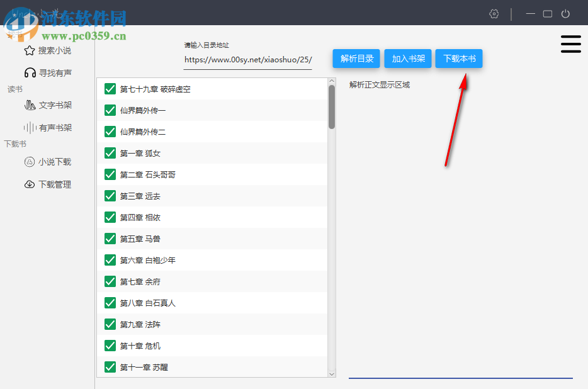Click the directory URL input field
This screenshot has height=389, width=588.
(x=247, y=60)
